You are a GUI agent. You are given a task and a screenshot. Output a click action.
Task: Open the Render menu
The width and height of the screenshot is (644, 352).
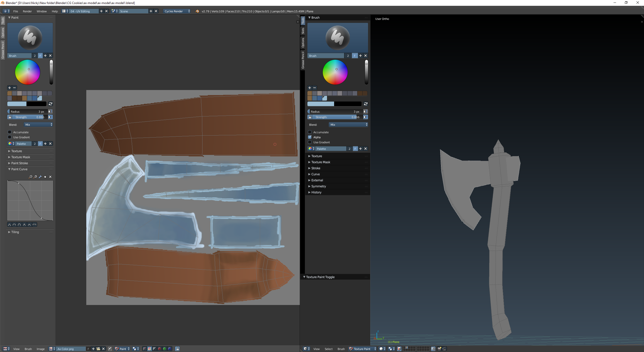point(27,11)
